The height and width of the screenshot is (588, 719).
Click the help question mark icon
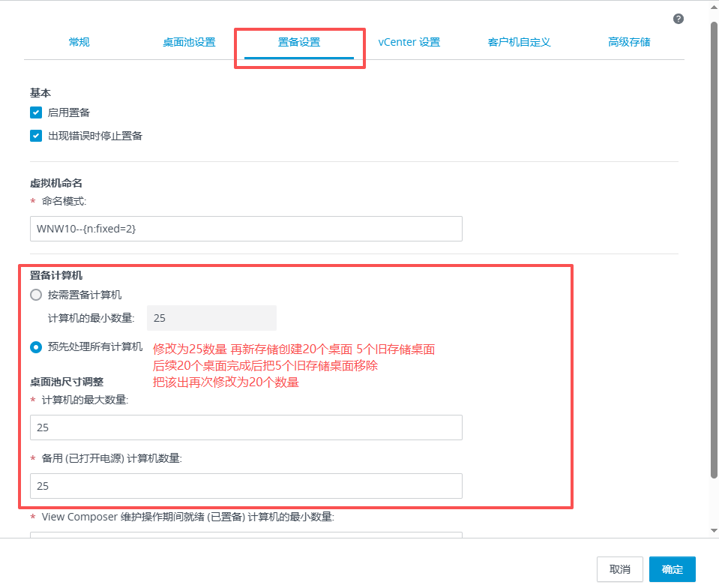point(678,19)
